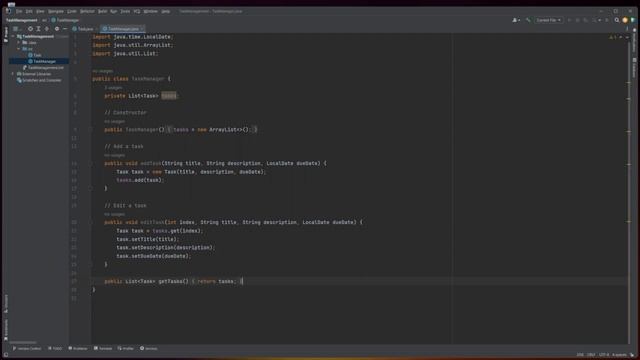
Task: Click the orange IDE updates icon
Action: pyautogui.click(x=625, y=20)
